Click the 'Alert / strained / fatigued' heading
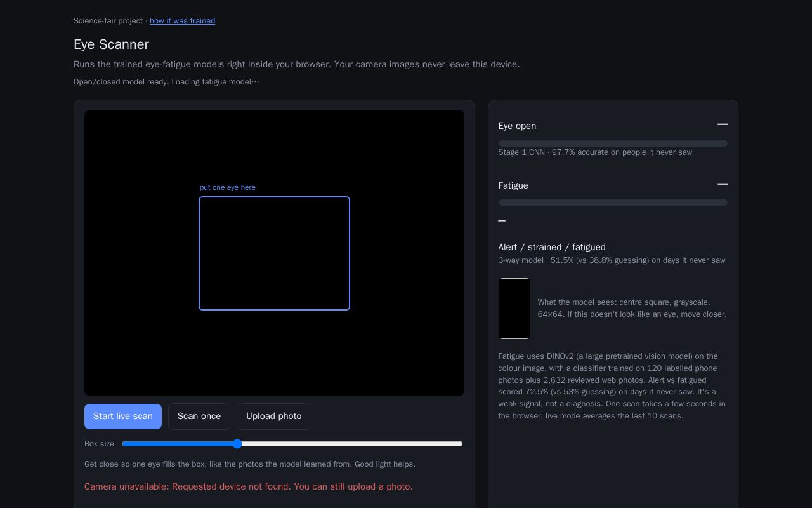Viewport: 812px width, 508px height. click(x=552, y=247)
